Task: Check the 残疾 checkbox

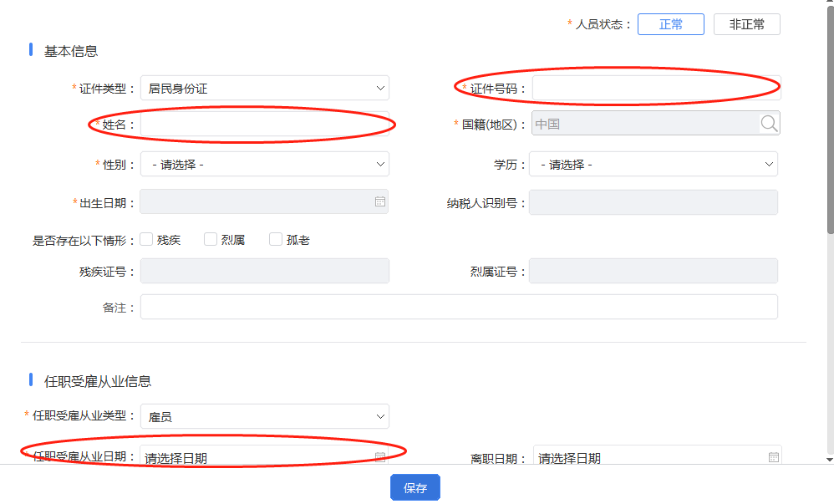Action: [x=146, y=239]
